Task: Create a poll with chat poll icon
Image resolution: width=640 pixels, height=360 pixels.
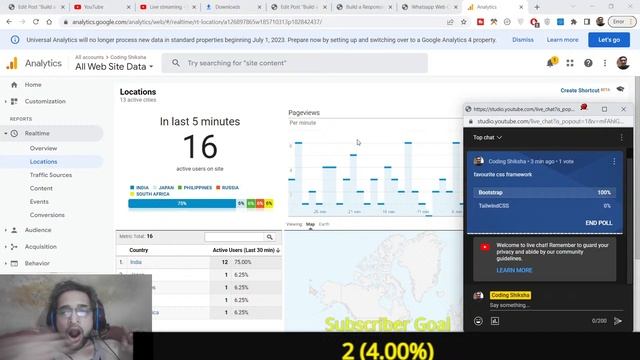Action: [x=495, y=321]
